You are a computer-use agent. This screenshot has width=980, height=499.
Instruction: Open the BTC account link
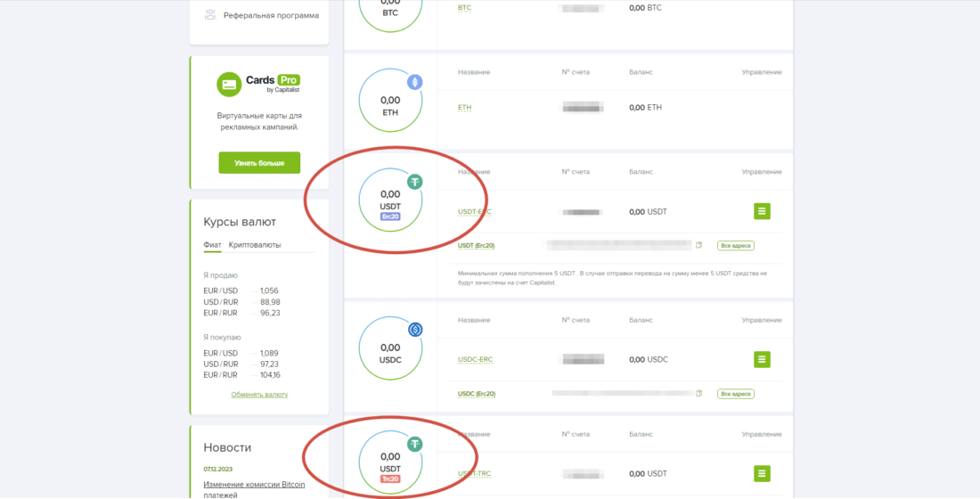pos(464,7)
